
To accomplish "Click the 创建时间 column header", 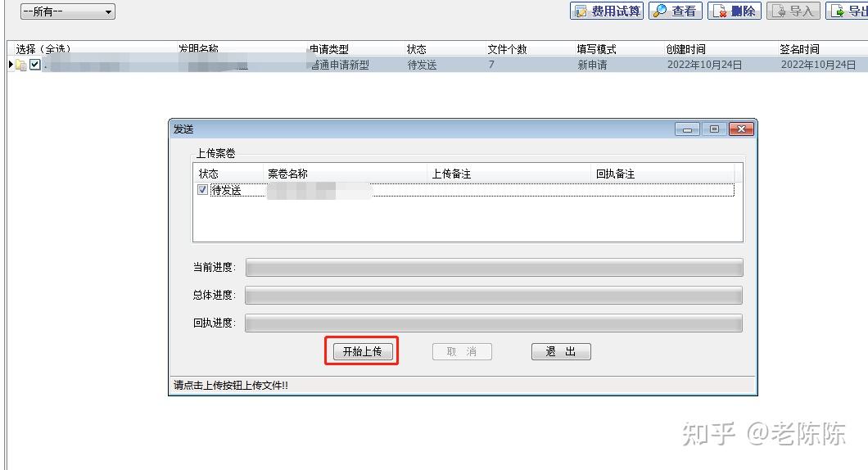I will pos(686,49).
